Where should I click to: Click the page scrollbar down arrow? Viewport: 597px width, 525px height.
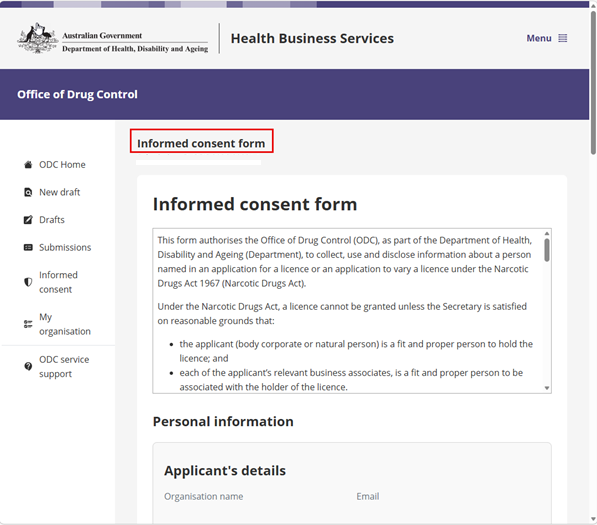tap(593, 519)
